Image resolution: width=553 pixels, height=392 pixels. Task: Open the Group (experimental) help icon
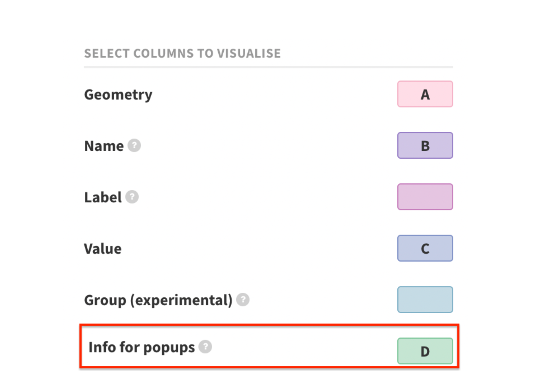click(x=243, y=299)
